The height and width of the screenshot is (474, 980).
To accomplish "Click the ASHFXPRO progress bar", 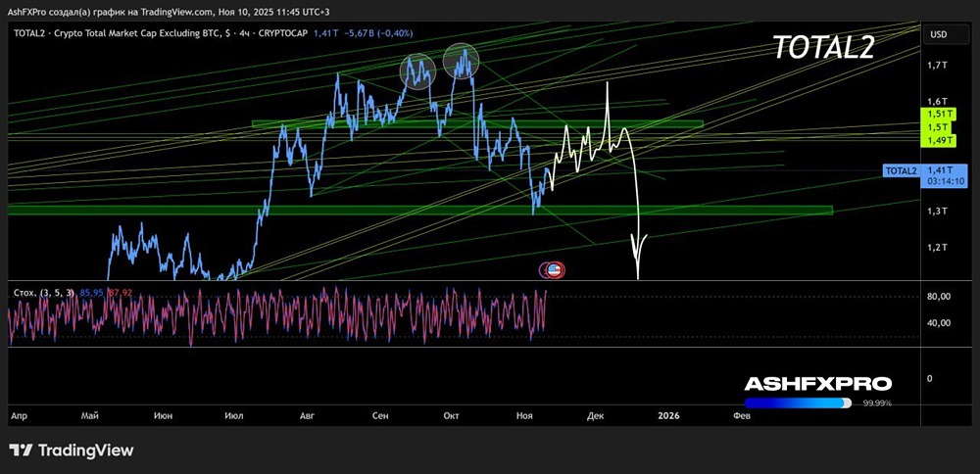I will (x=797, y=402).
